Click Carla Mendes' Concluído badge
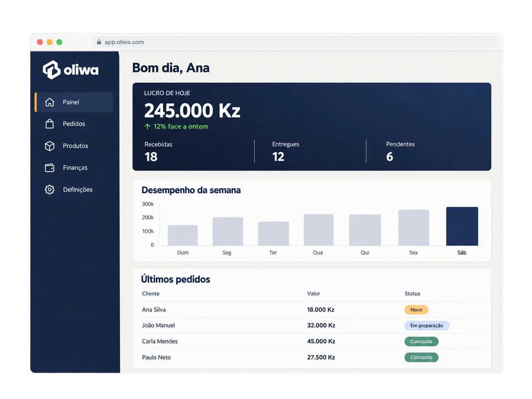Viewport: 532px width, 399px height. click(x=421, y=341)
